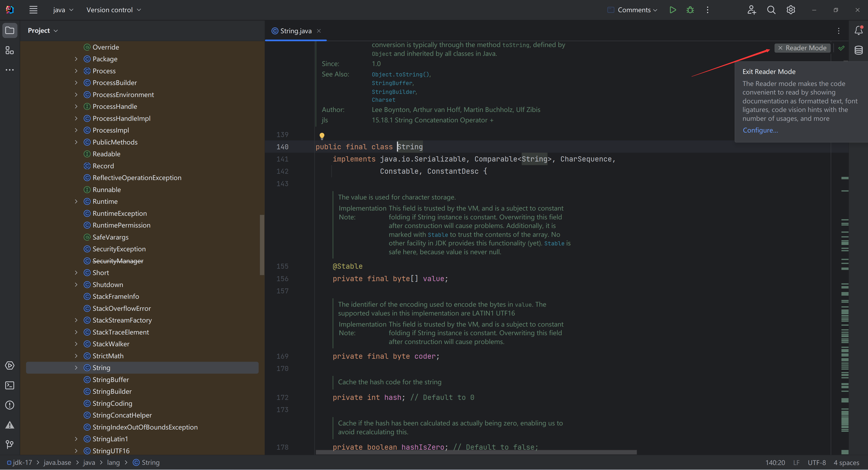
Task: Click LF line separator indicator
Action: click(x=796, y=463)
